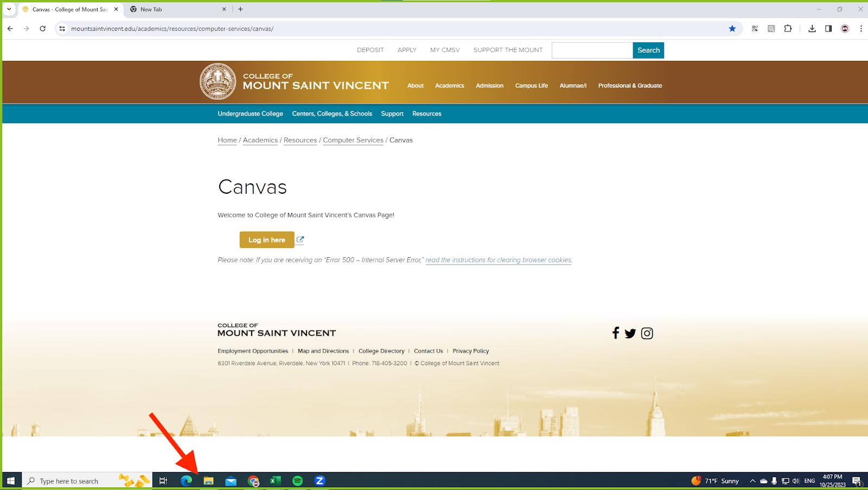Open Privacy Policy footer link

[471, 351]
